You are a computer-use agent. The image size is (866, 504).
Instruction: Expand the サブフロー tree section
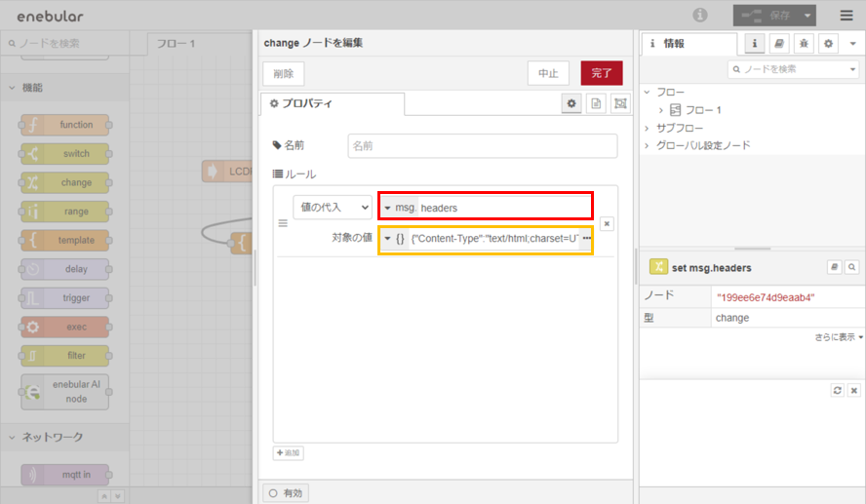click(648, 128)
